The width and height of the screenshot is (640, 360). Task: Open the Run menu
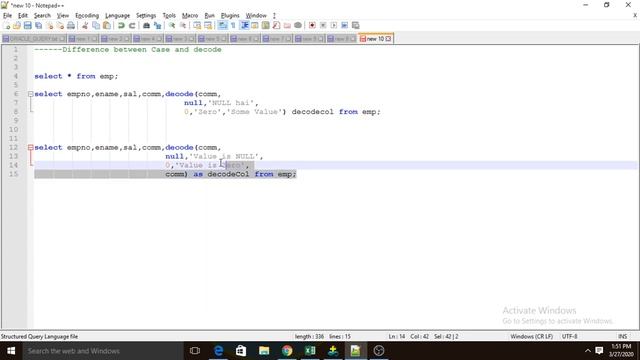pyautogui.click(x=209, y=16)
